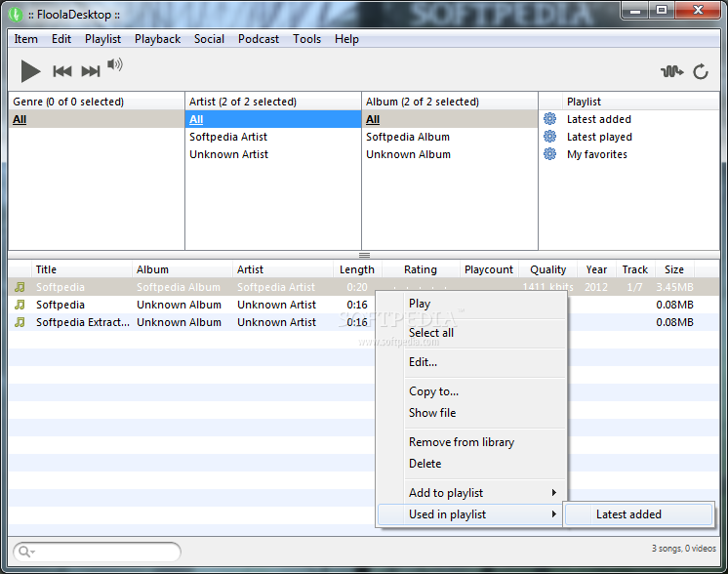728x574 pixels.
Task: Click music note icon of Softpedia Extract row
Action: pyautogui.click(x=20, y=322)
